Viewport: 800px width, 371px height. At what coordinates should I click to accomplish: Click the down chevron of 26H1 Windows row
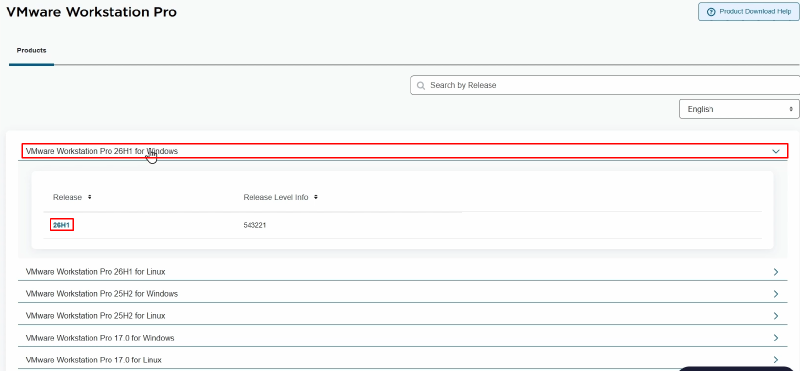[x=776, y=152]
